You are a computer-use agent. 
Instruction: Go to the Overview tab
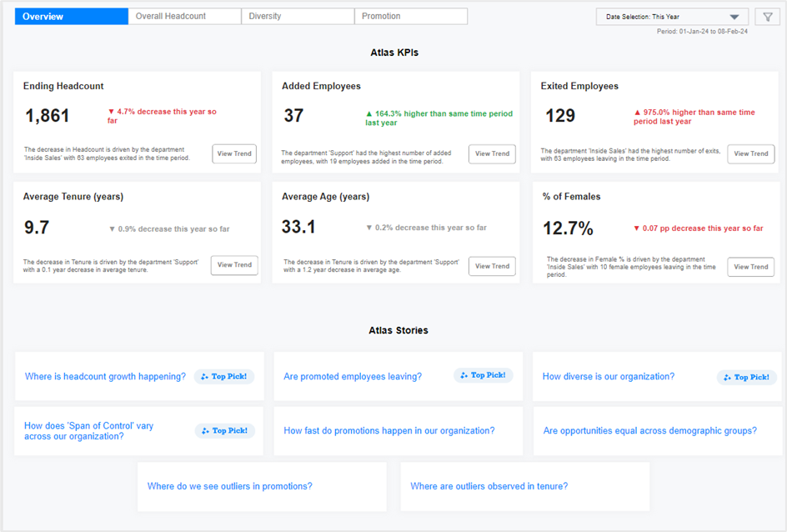72,16
